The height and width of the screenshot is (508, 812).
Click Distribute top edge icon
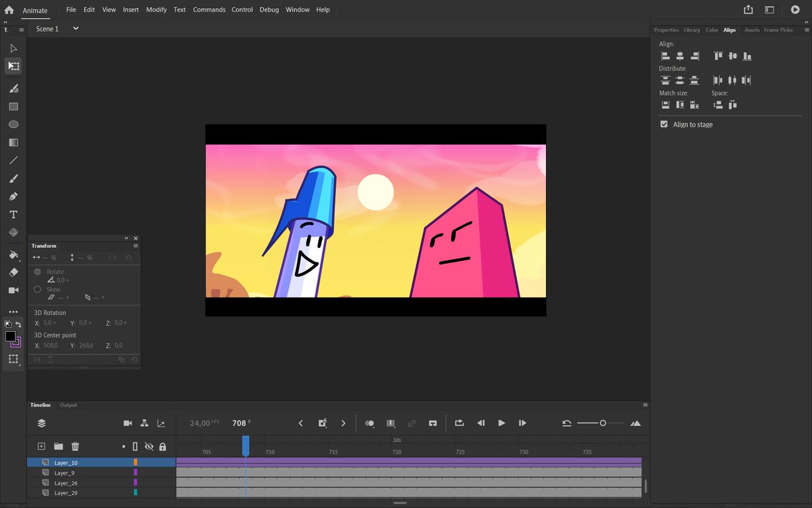[x=665, y=80]
